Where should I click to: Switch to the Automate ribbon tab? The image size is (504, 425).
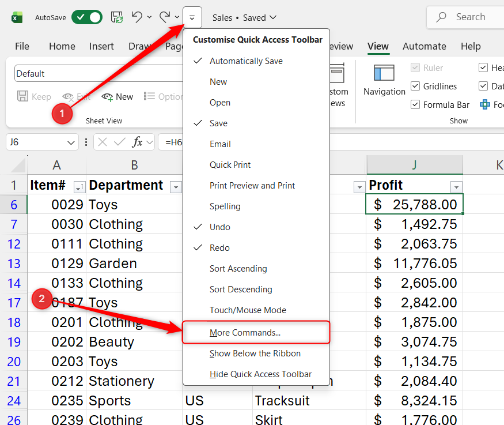425,46
